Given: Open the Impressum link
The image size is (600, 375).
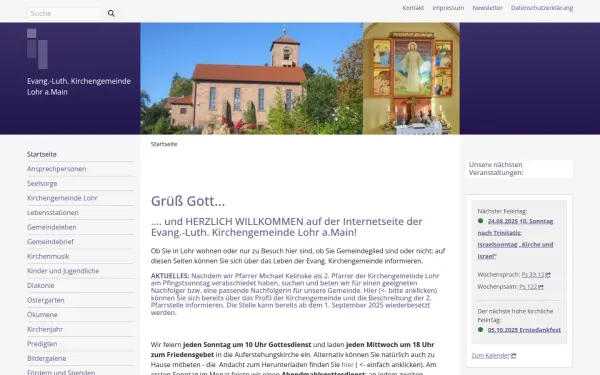Looking at the screenshot, I should [448, 8].
